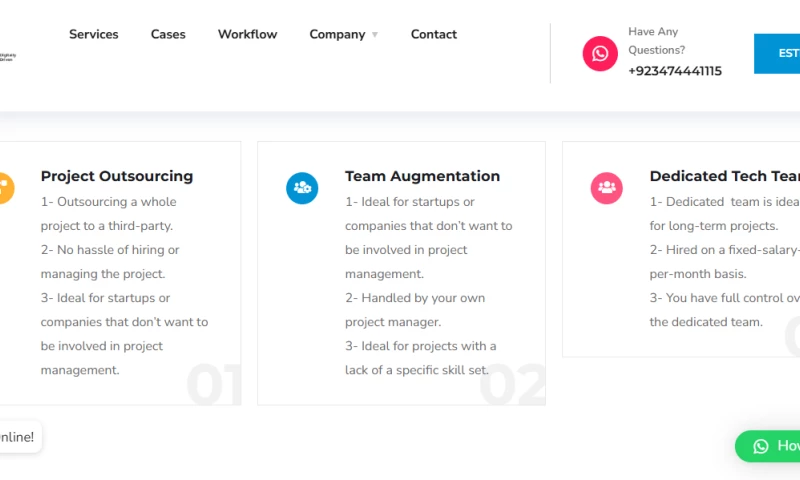800x480 pixels.
Task: Click the Project Outsourcing card description
Action: coord(124,286)
